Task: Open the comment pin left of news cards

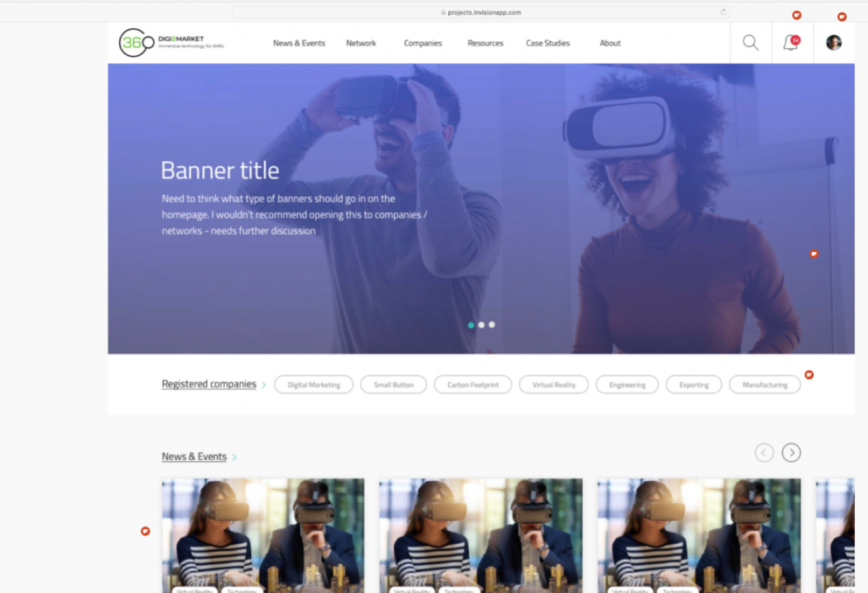Action: [x=145, y=531]
